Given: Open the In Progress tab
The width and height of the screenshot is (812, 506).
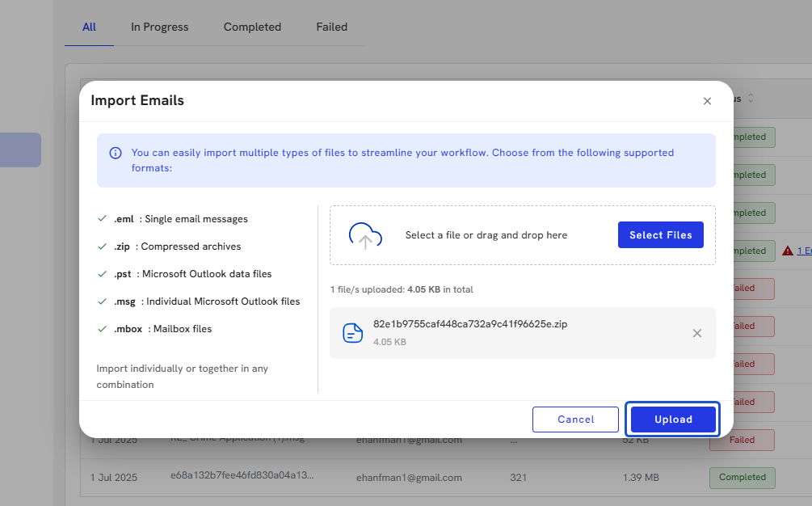Looking at the screenshot, I should point(159,27).
